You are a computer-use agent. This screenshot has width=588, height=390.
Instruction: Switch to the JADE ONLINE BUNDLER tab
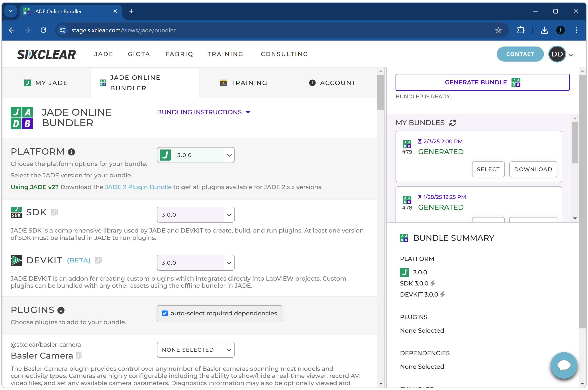(145, 83)
